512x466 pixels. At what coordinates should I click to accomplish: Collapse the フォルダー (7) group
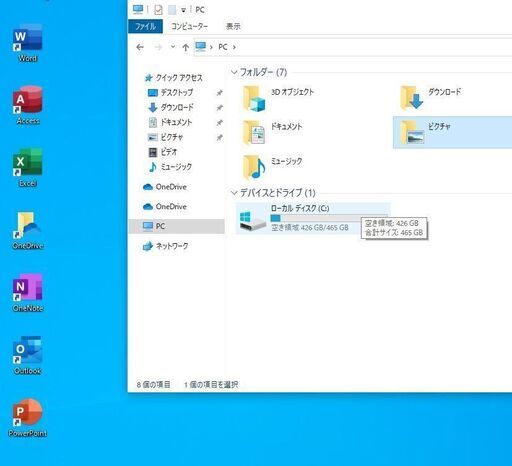pos(234,72)
